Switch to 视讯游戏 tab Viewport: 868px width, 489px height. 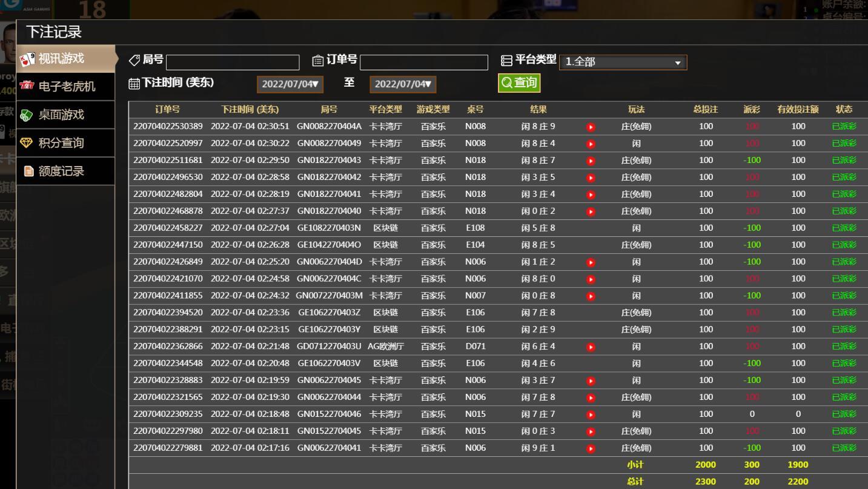[65, 59]
